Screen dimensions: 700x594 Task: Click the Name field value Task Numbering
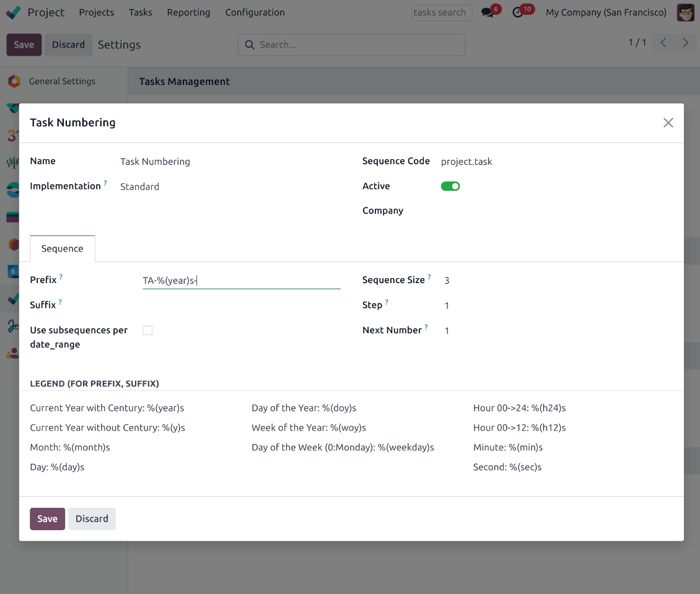tap(155, 162)
